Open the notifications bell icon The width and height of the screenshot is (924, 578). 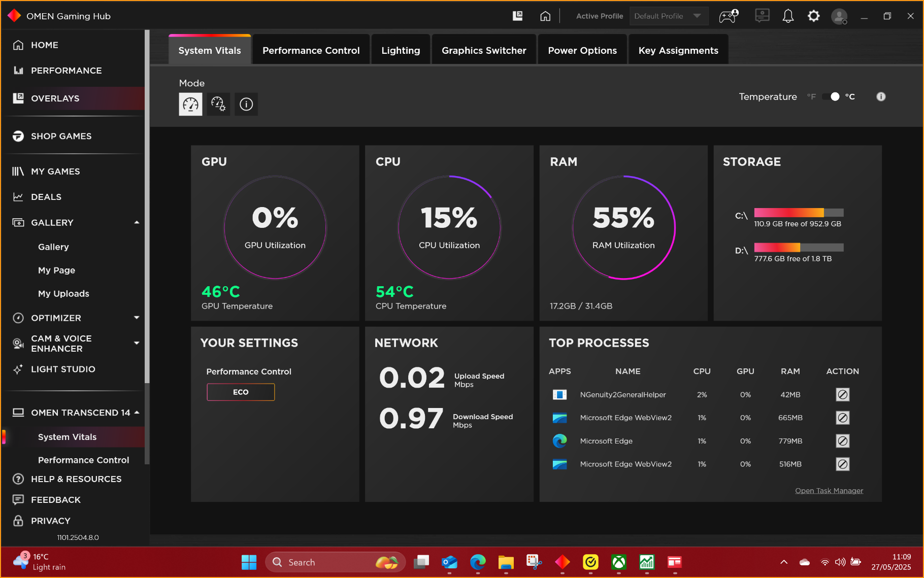pyautogui.click(x=788, y=16)
